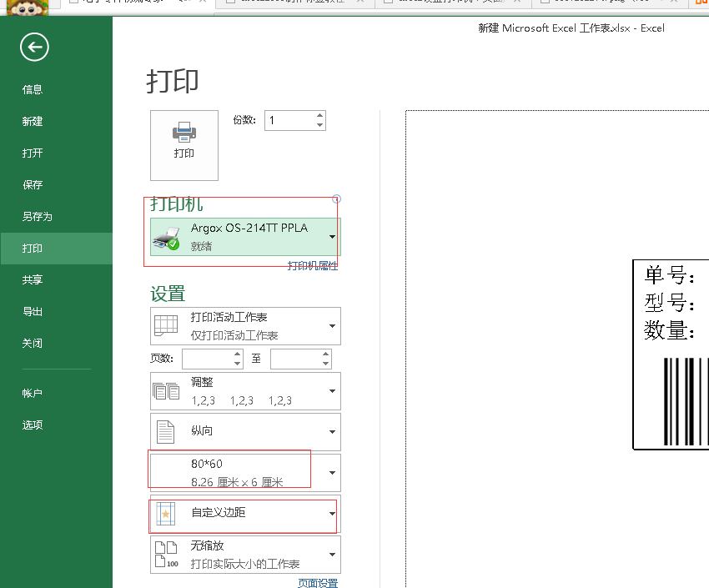The width and height of the screenshot is (709, 588).
Task: Click the printer info help icon
Action: 336,199
